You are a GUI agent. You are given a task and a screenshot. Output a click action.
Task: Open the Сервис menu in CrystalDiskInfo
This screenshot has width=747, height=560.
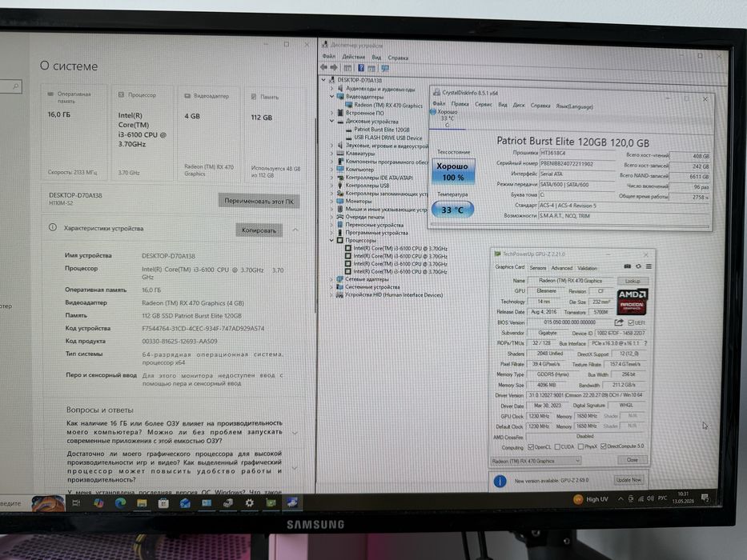coord(483,104)
